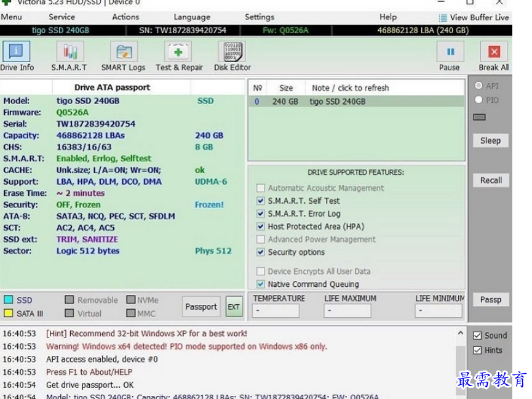Click the Passport button

pyautogui.click(x=201, y=307)
